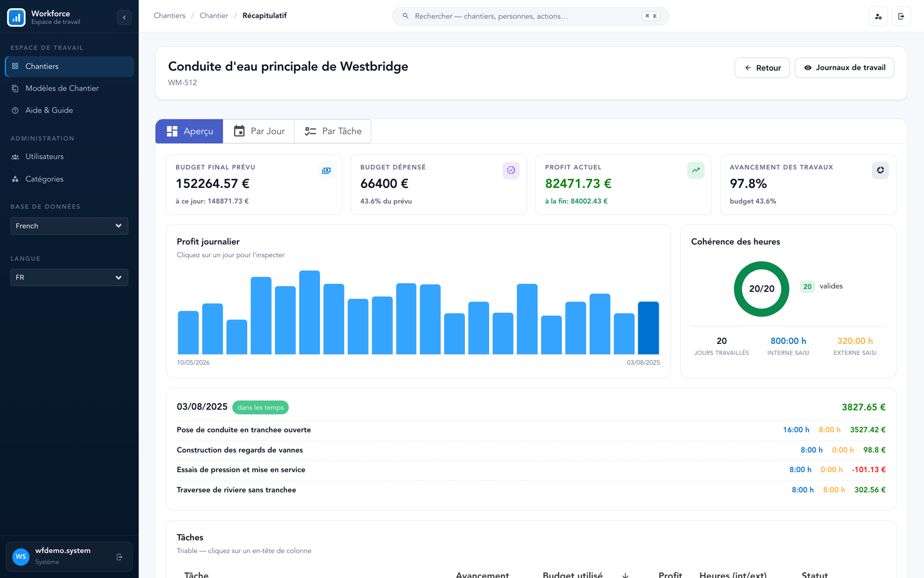Select the first bar of the Profit journalier chart

188,332
